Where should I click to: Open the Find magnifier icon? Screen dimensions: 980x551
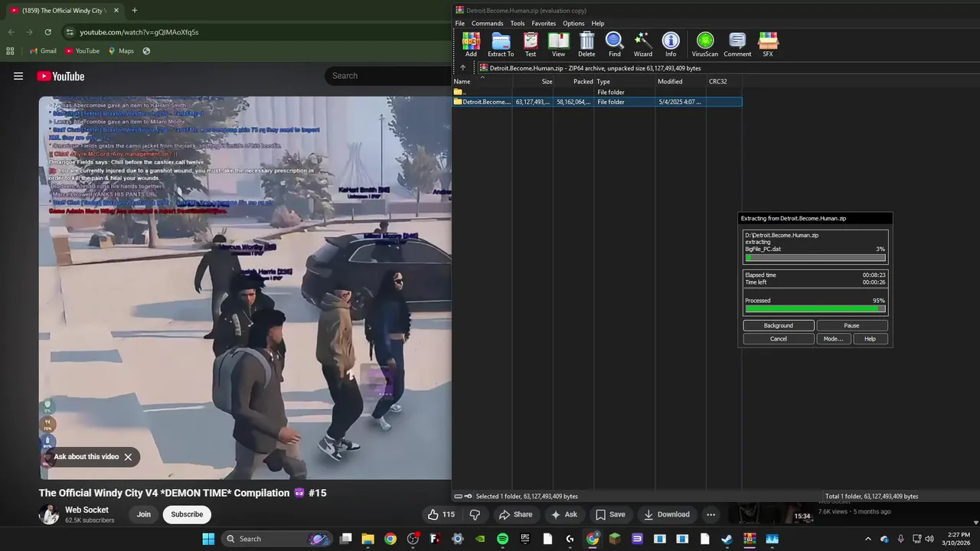(x=615, y=44)
